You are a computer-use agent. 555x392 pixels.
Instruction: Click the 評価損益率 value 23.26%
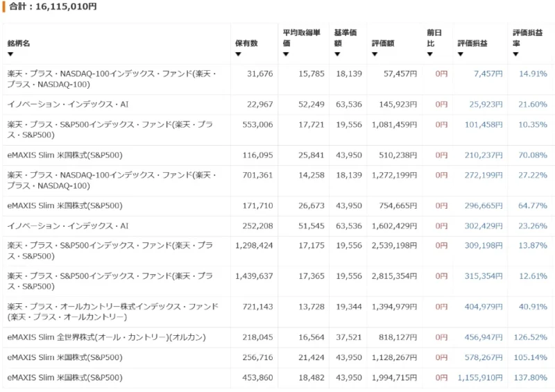(x=533, y=226)
